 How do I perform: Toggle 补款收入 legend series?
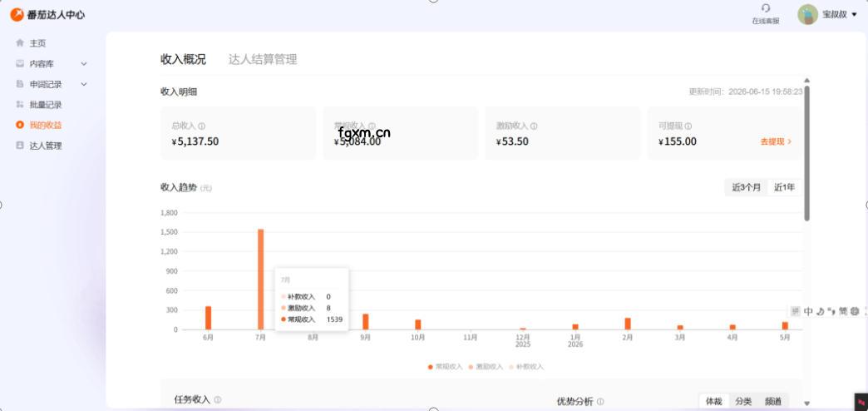click(526, 367)
